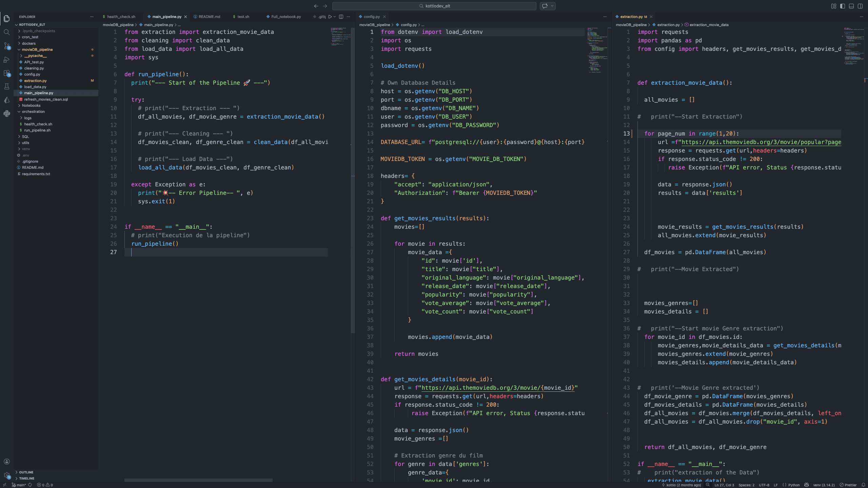Viewport: 868px width, 488px height.
Task: Go forward with the navigation arrow
Action: (325, 6)
